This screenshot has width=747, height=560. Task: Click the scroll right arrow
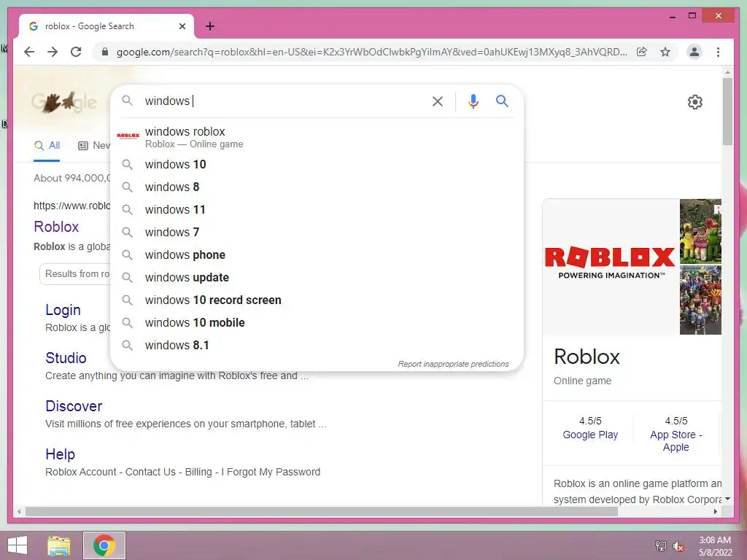point(716,512)
